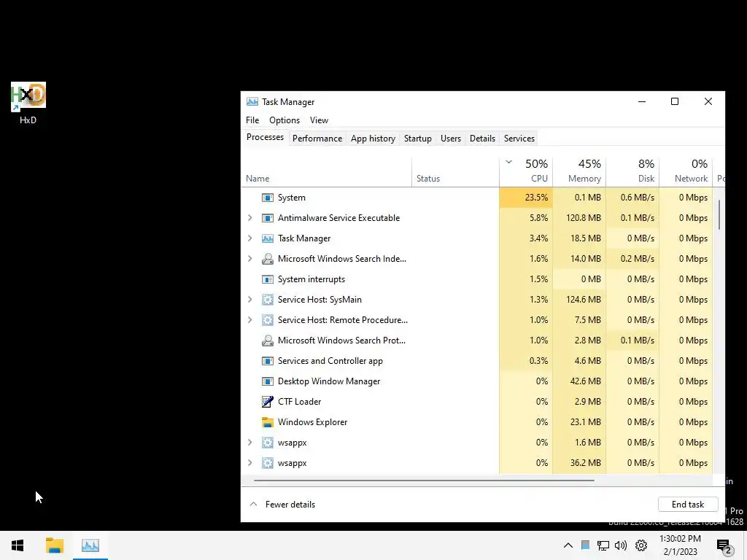747x560 pixels.
Task: Expand Service Host: Remote Procedure group
Action: (x=250, y=320)
